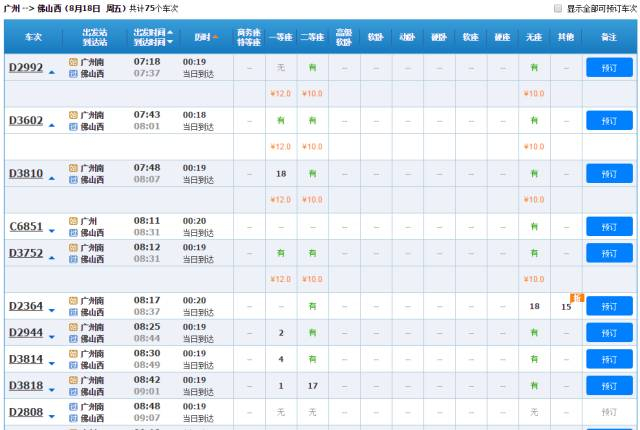This screenshot has width=640, height=430.
Task: Click 预订 in the D2944 row
Action: (x=609, y=332)
